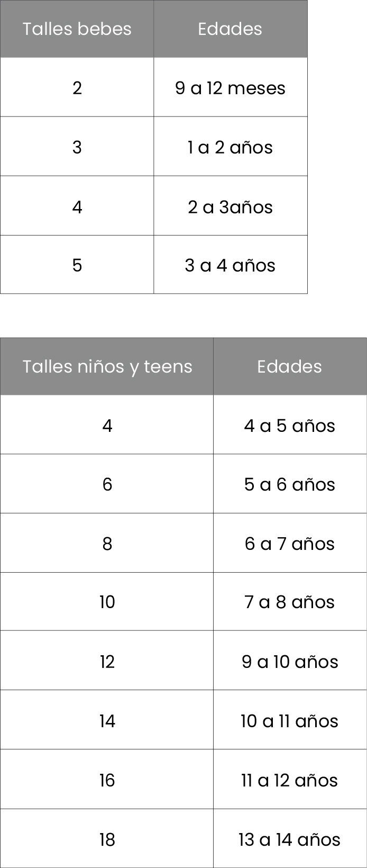
Task: Click the Edades header in kids table
Action: coord(290,366)
